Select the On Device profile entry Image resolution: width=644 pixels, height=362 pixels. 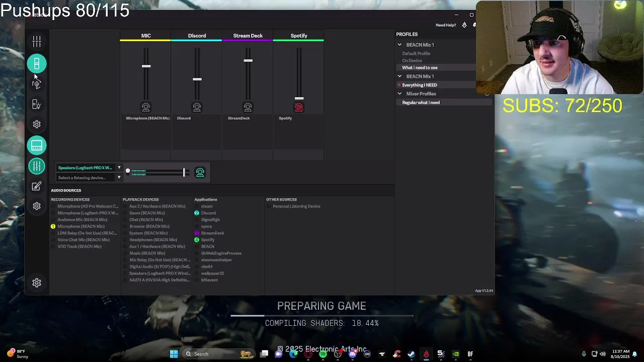tap(412, 60)
